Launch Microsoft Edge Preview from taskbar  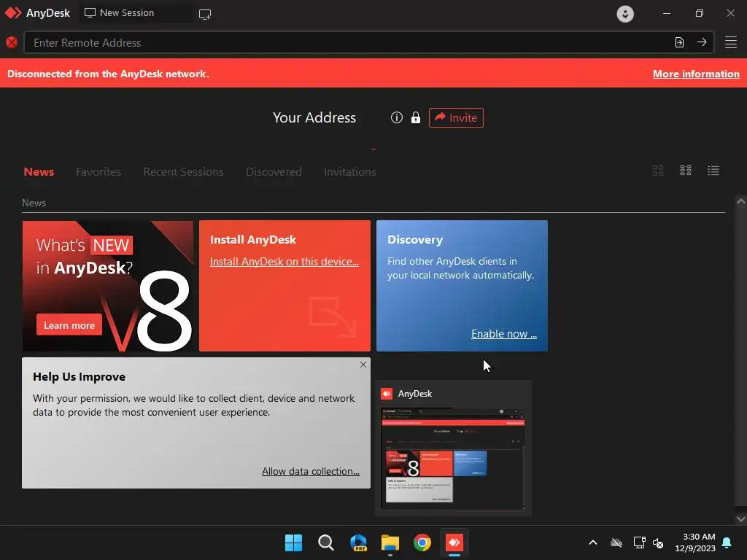coord(358,542)
